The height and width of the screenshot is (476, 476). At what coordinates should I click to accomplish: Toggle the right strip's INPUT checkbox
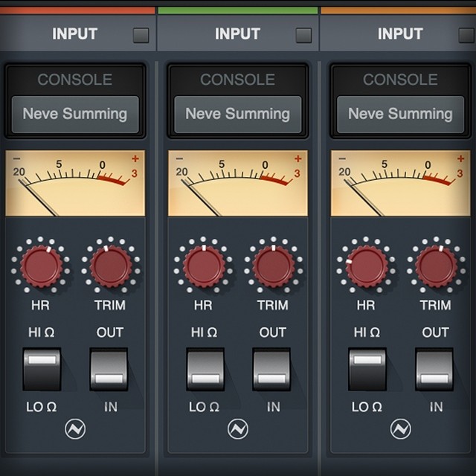point(466,35)
